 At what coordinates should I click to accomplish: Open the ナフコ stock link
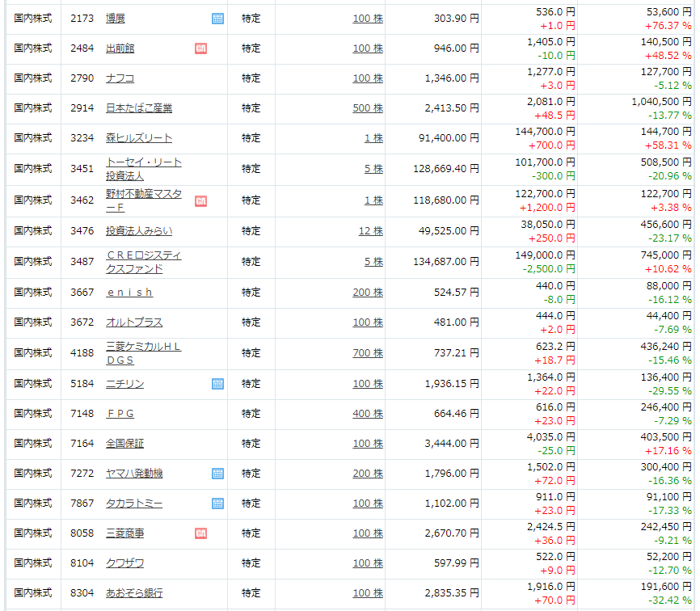(120, 78)
